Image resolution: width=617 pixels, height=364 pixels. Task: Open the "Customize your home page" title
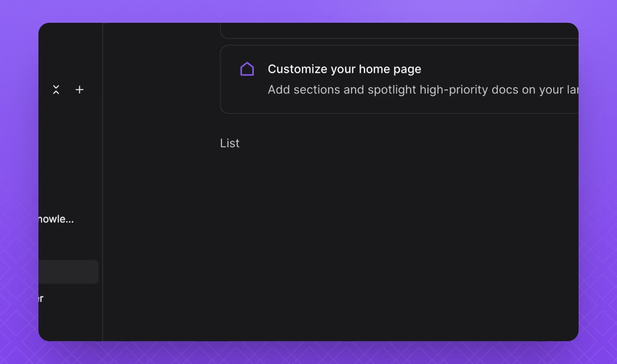[x=344, y=69]
